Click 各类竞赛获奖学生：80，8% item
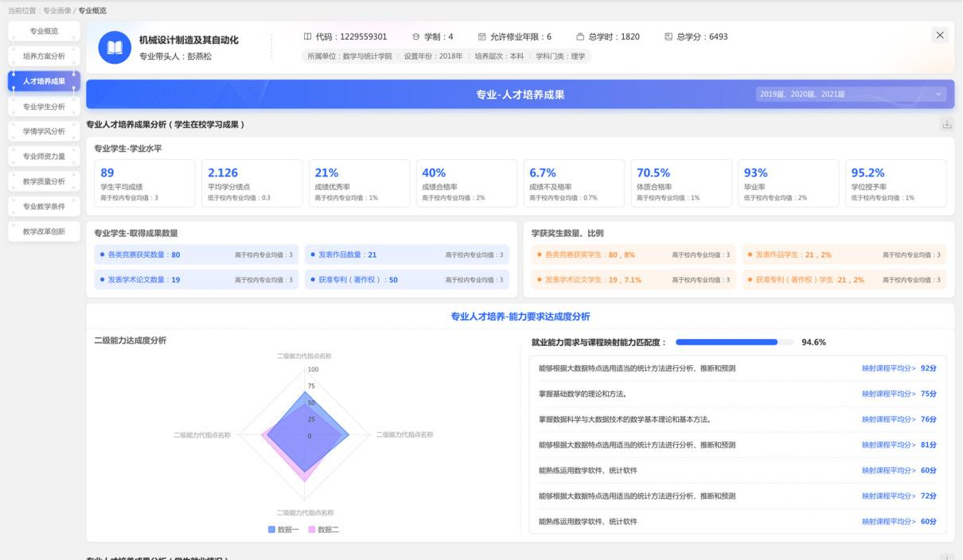 tap(634, 255)
